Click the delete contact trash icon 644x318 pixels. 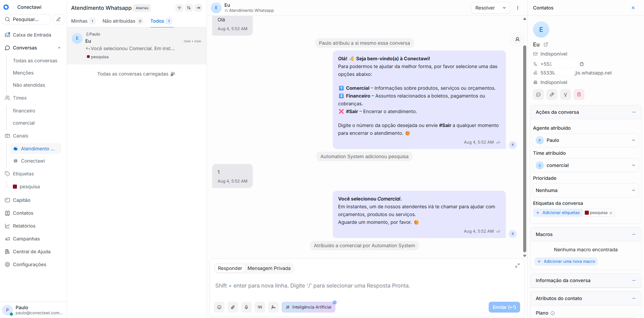pyautogui.click(x=579, y=94)
